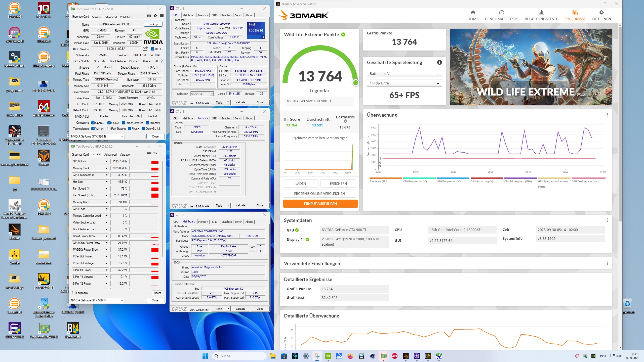Toggle the DirectML checkbox
644x362 pixels.
[x=147, y=123]
